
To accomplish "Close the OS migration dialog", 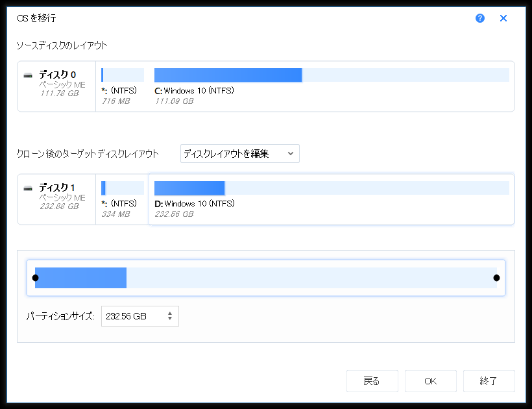I will tap(503, 18).
